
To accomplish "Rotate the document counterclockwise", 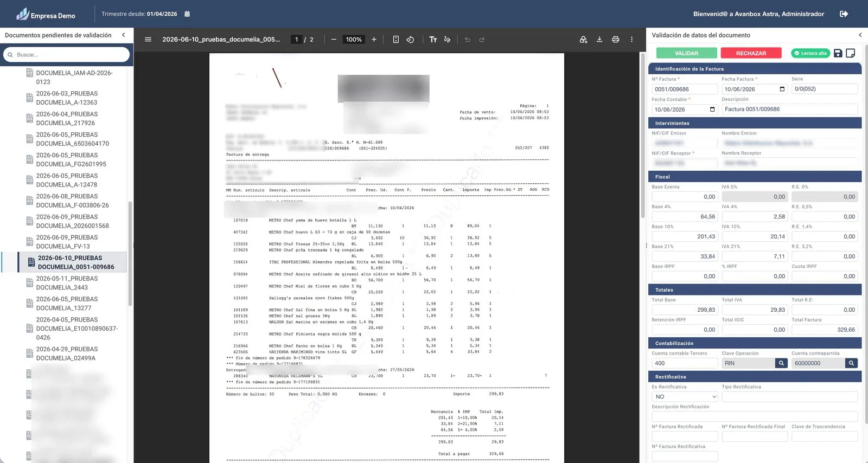I will pos(410,40).
